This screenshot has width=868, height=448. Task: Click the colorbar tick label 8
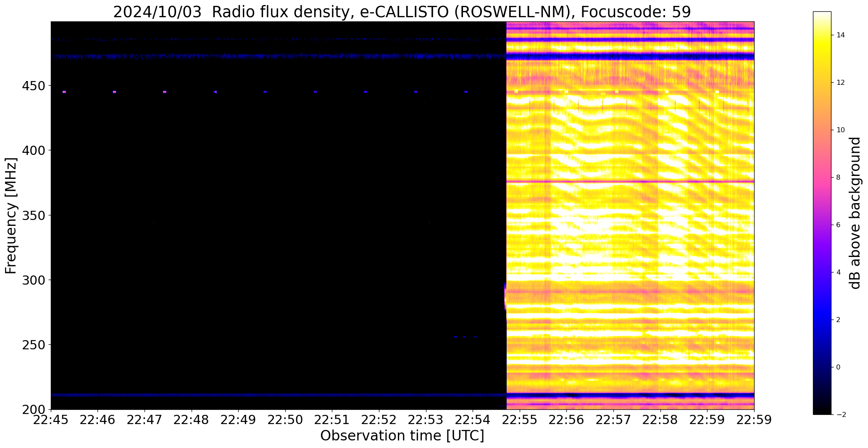tap(838, 178)
